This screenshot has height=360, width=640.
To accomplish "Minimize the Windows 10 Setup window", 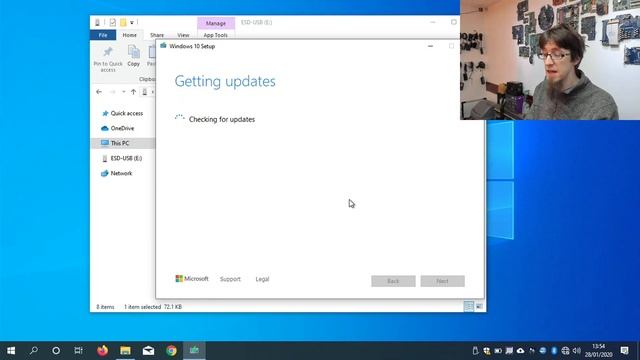I will (430, 46).
